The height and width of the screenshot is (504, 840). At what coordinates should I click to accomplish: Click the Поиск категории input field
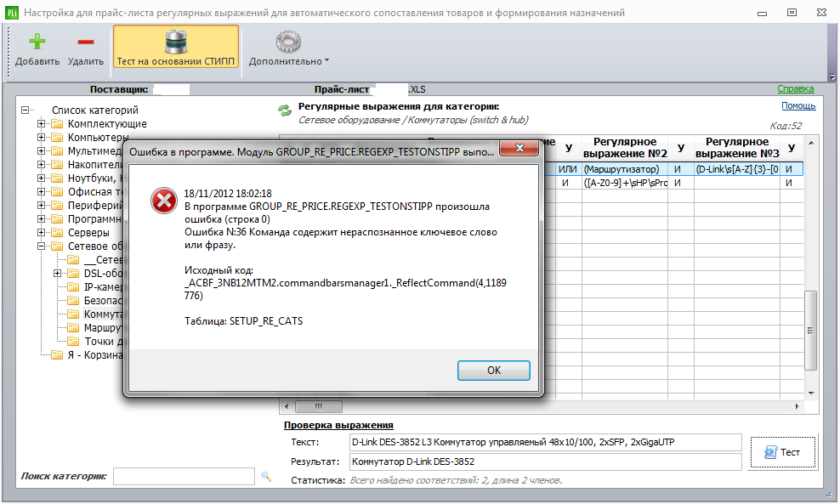point(184,476)
